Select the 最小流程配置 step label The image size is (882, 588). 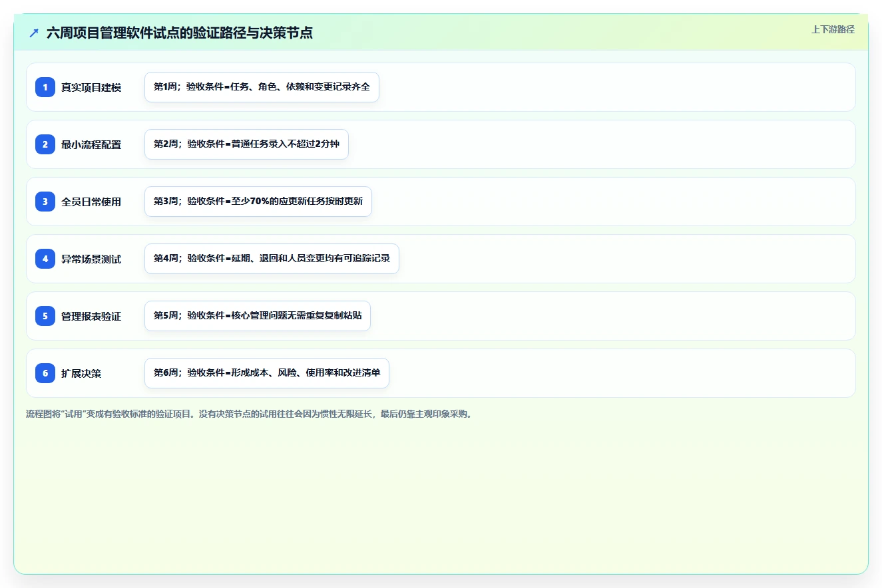tap(91, 144)
